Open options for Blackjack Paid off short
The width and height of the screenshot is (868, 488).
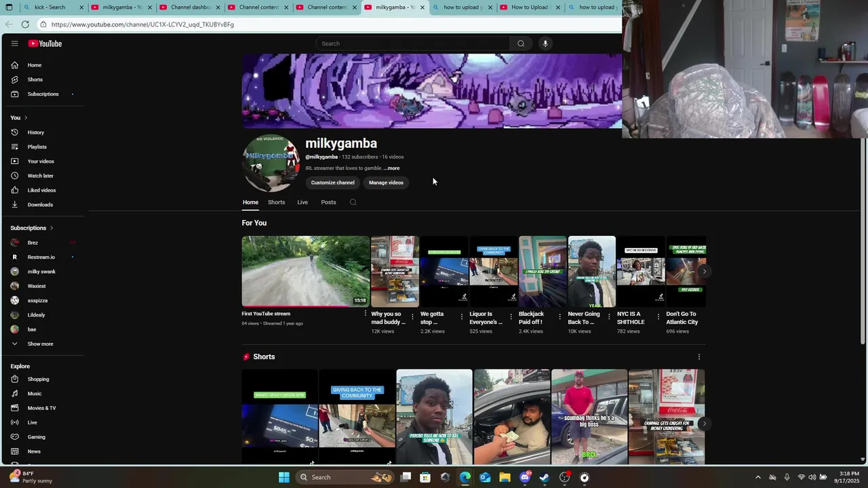[560, 317]
